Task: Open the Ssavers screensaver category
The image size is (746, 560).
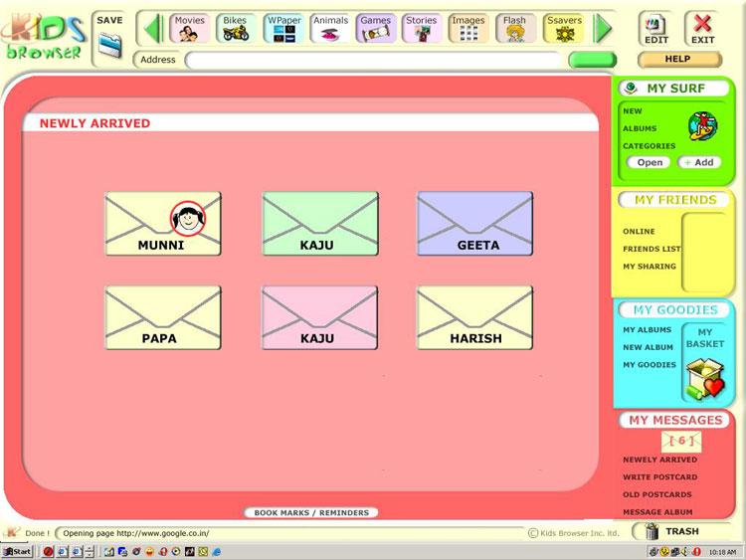Action: [564, 29]
